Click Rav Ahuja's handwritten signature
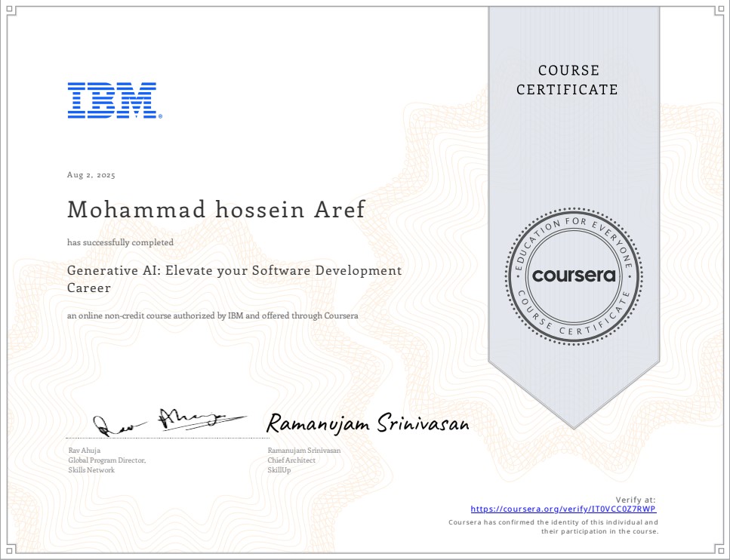This screenshot has width=730, height=560. [168, 422]
